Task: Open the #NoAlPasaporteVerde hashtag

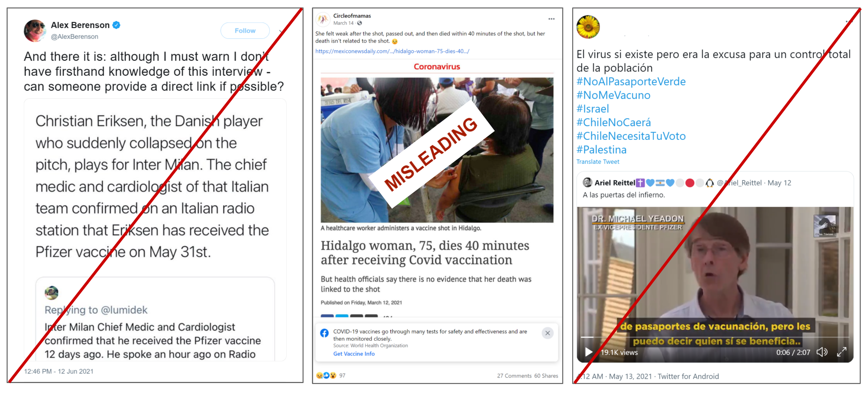Action: point(631,82)
